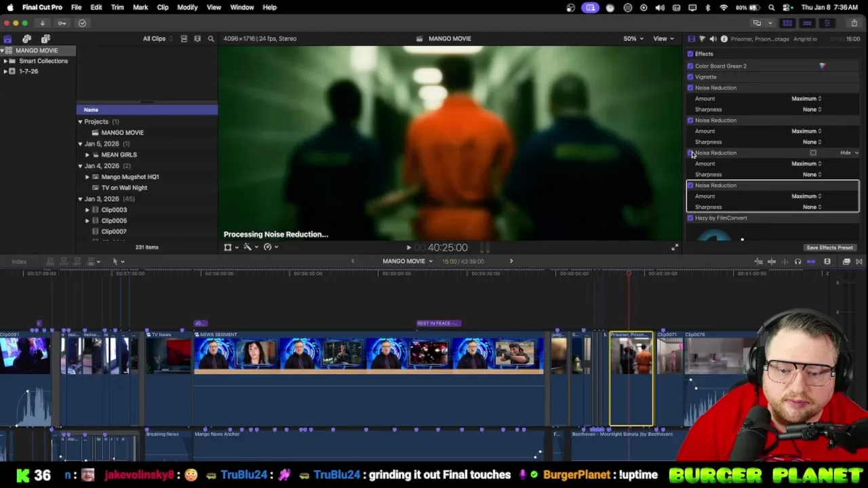Open the viewer View options dropdown

[x=663, y=39]
